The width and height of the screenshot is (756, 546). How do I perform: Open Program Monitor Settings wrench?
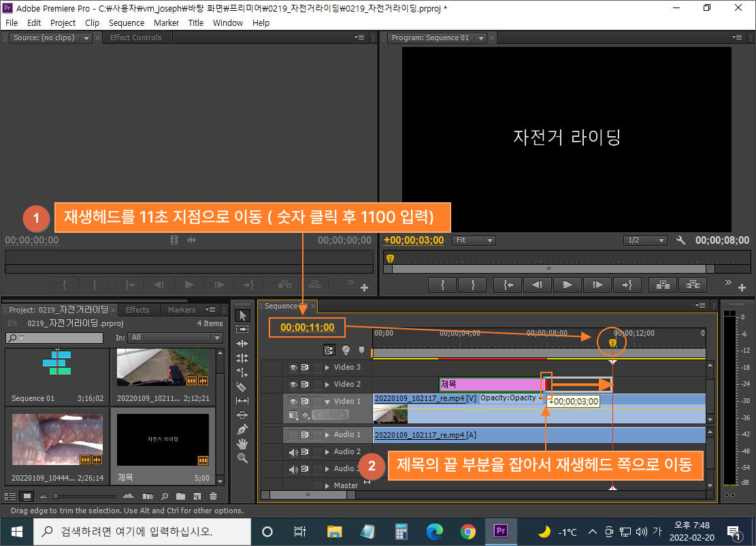[x=680, y=240]
